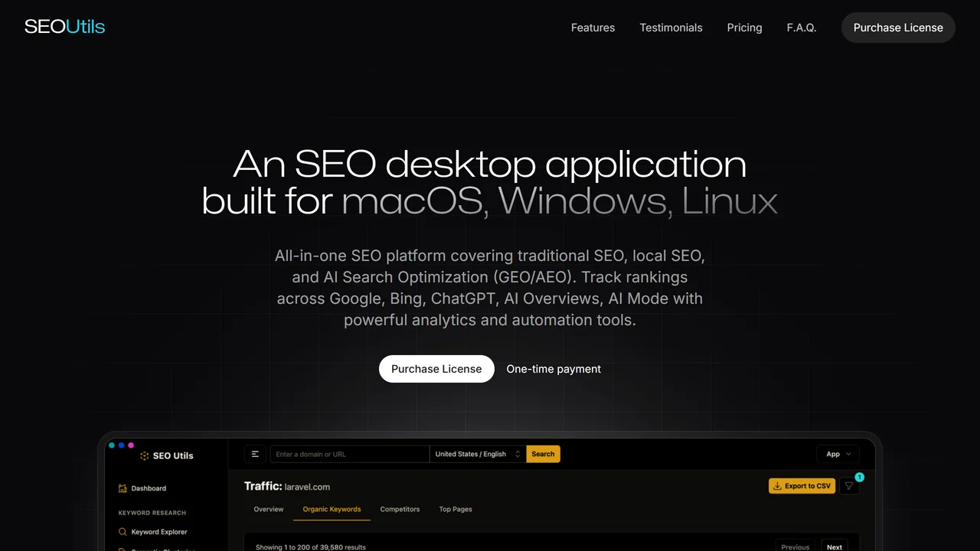980x551 pixels.
Task: Jump to the F.A.Q. section
Action: click(x=802, y=28)
